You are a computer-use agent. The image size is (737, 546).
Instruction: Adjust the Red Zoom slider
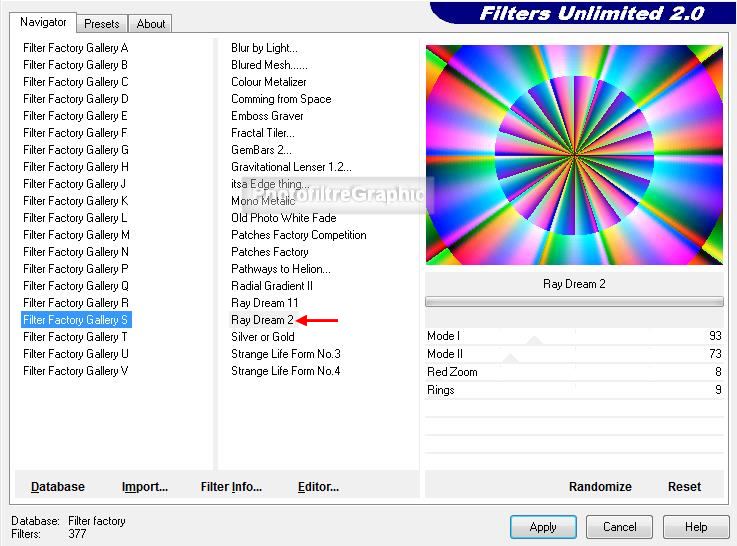tap(574, 372)
